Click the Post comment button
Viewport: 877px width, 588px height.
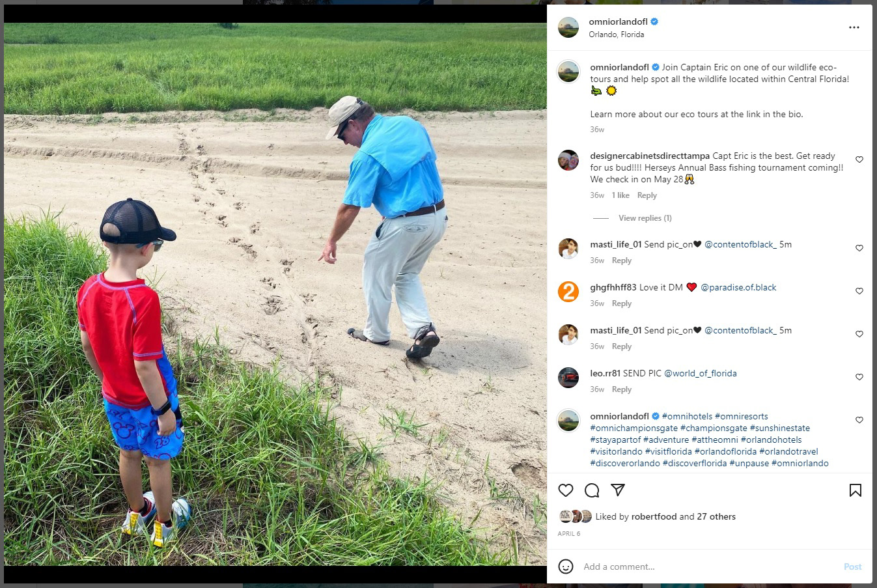(852, 567)
